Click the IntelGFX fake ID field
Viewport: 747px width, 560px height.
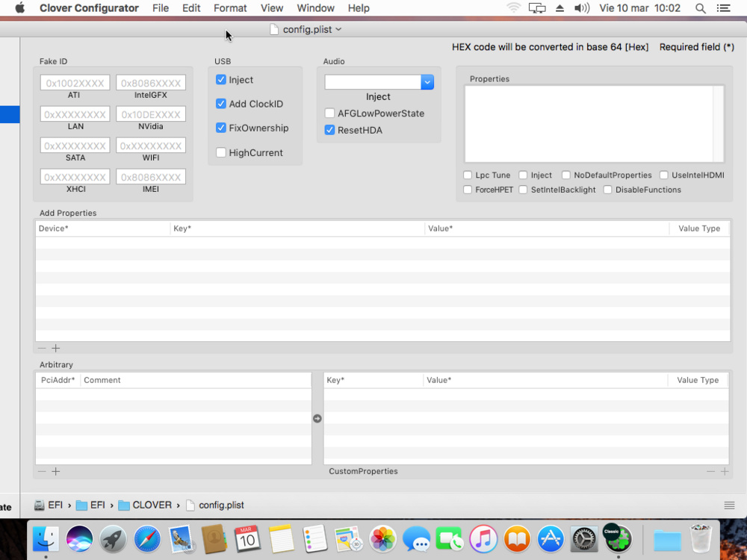pos(151,83)
